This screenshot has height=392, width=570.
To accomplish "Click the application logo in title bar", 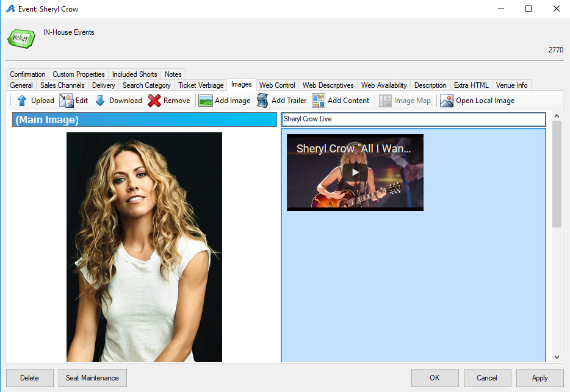I will tap(10, 9).
